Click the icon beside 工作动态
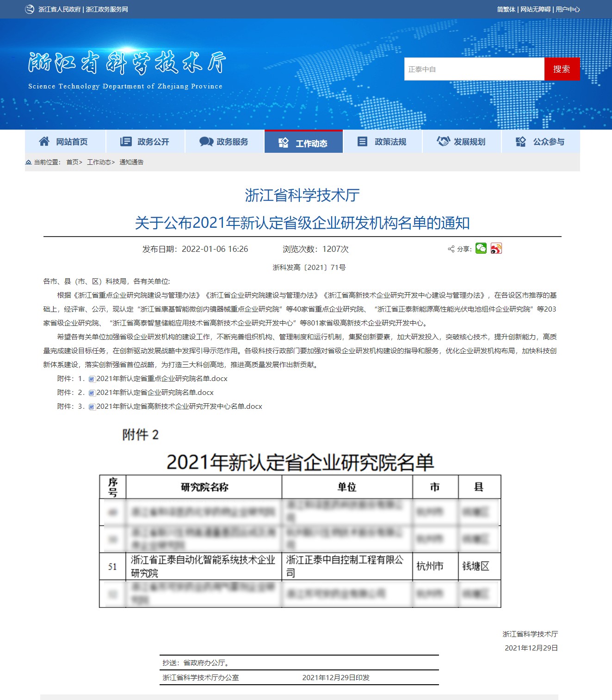 coord(284,143)
